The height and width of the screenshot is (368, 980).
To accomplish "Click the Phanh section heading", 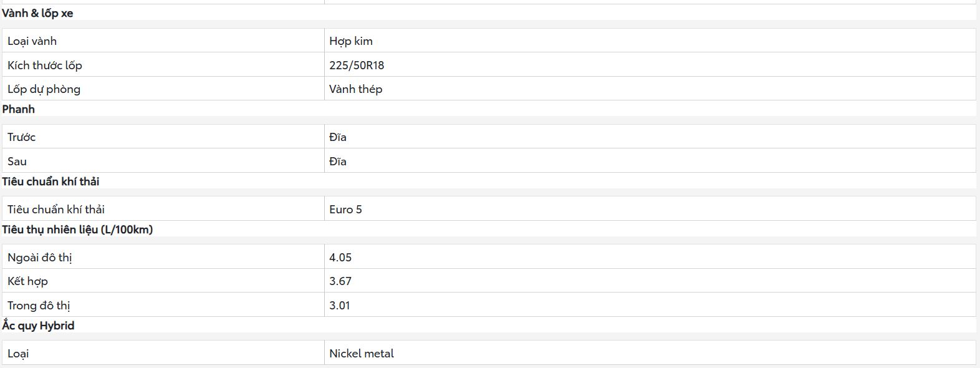I will coord(19,109).
